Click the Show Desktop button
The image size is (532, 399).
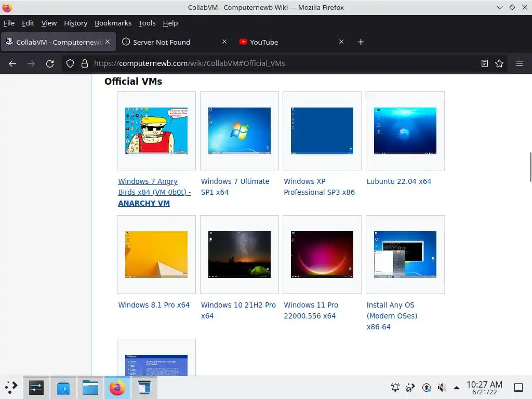coord(518,388)
